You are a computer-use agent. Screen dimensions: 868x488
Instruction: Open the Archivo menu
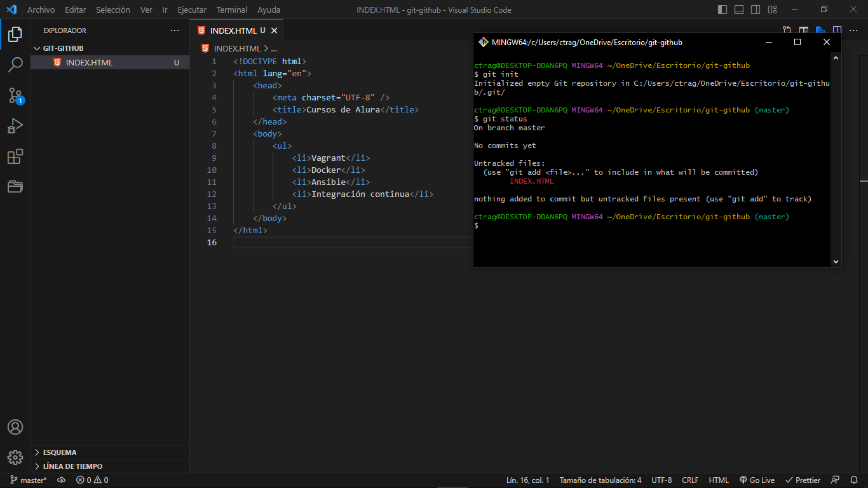41,10
